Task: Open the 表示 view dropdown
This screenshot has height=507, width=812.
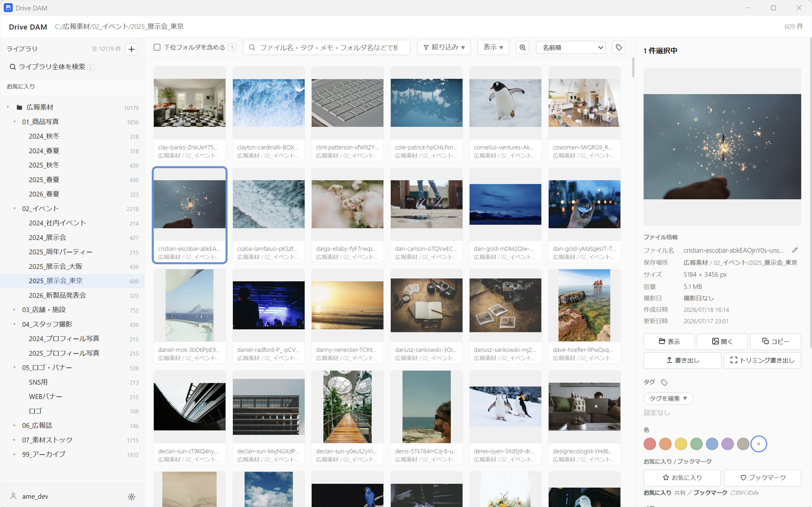Action: (x=493, y=47)
